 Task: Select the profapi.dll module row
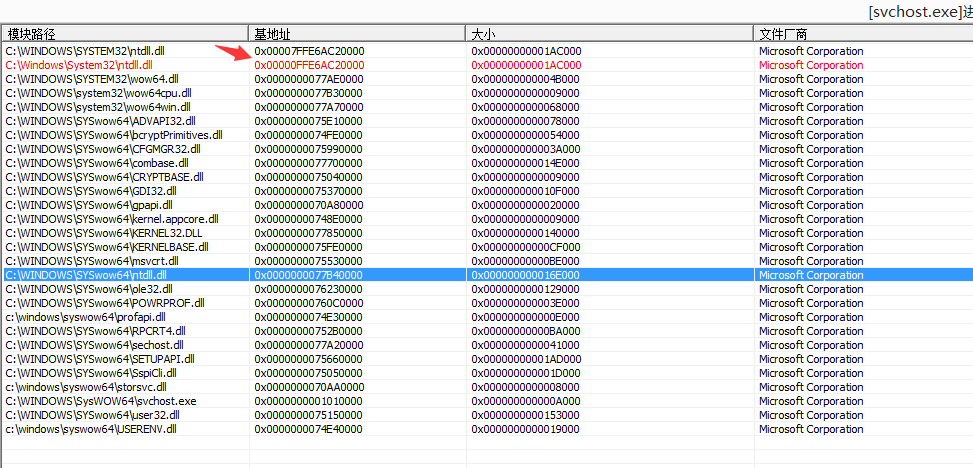point(488,317)
